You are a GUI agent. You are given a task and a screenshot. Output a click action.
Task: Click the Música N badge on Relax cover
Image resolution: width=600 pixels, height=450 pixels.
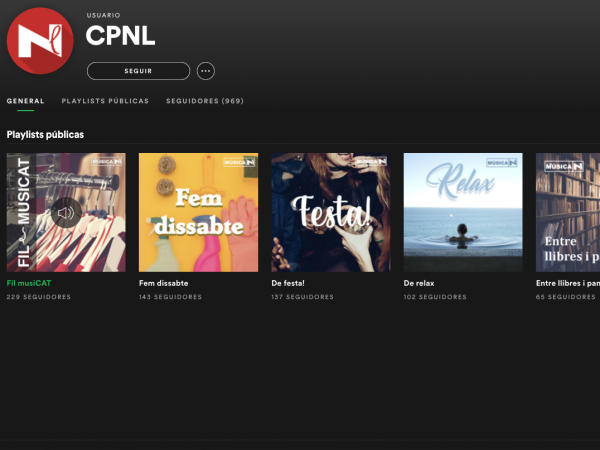tap(502, 163)
